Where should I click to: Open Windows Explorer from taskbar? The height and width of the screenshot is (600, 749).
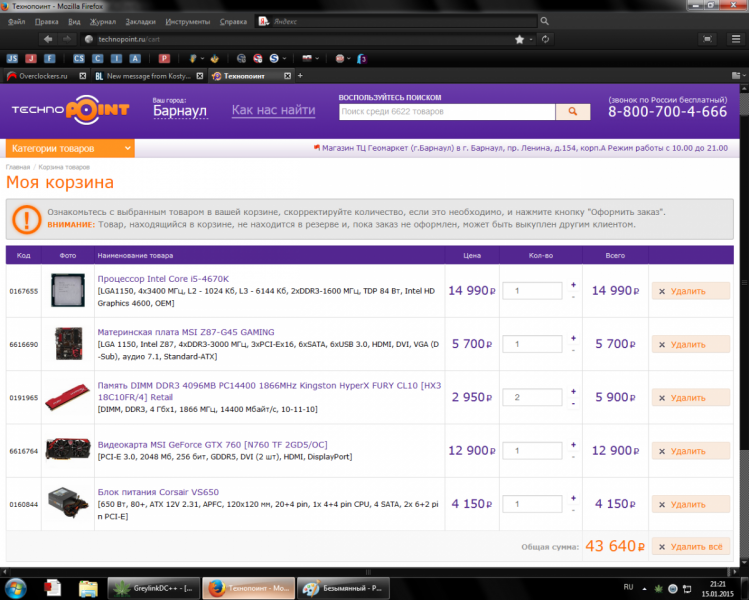pyautogui.click(x=88, y=588)
